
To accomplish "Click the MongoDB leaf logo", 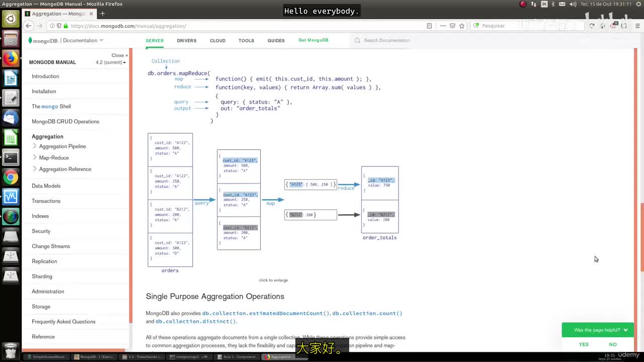I will pos(30,40).
